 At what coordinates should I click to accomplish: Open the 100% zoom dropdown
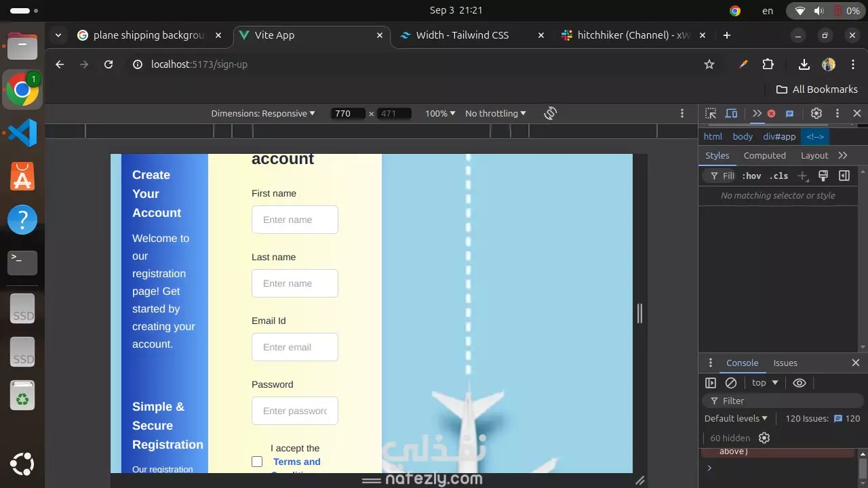click(x=440, y=113)
